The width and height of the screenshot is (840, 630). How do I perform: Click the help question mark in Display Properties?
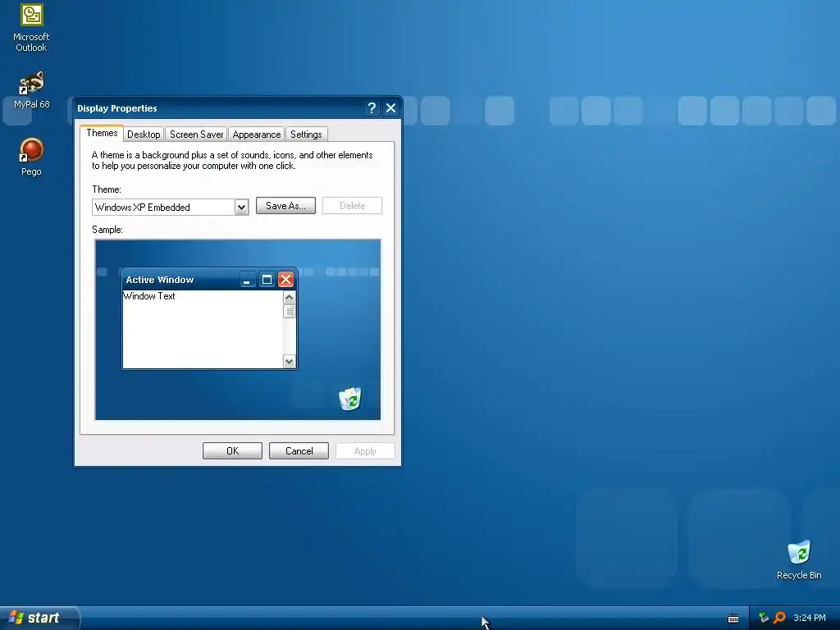click(x=372, y=108)
